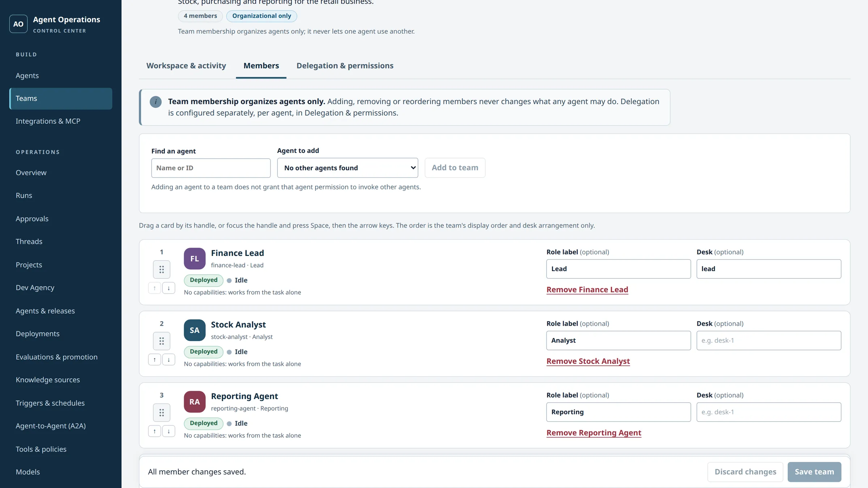This screenshot has width=868, height=488.
Task: Move Reporting Agent down with arrow button
Action: click(169, 431)
